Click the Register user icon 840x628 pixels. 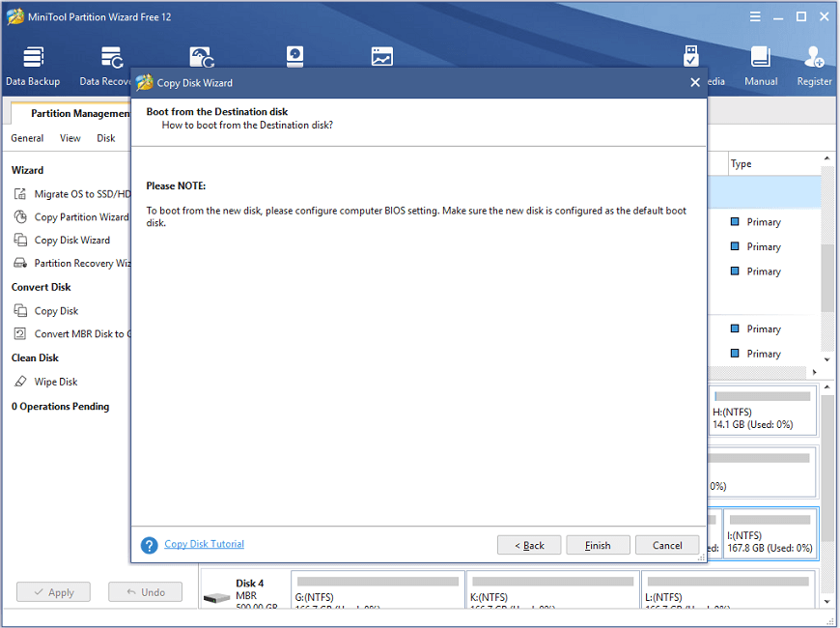click(814, 56)
